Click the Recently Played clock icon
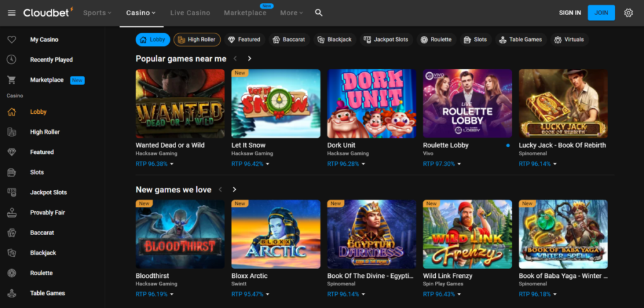The image size is (644, 308). (11, 60)
